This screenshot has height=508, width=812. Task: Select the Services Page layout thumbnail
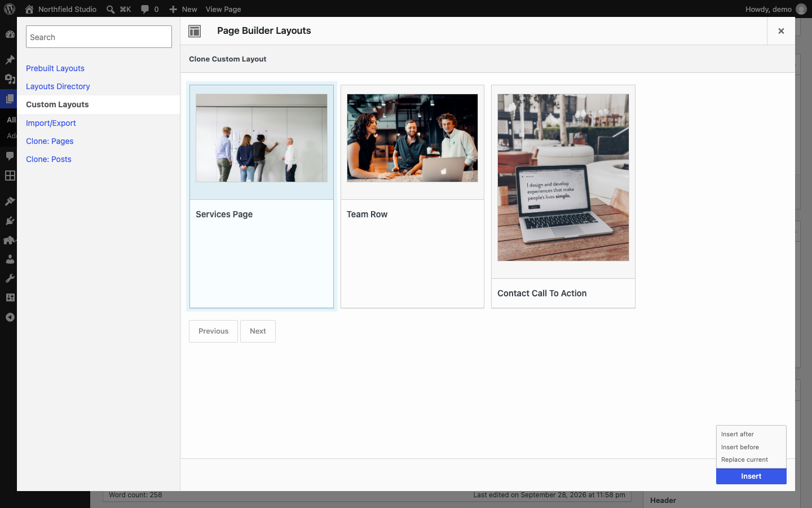(262, 138)
